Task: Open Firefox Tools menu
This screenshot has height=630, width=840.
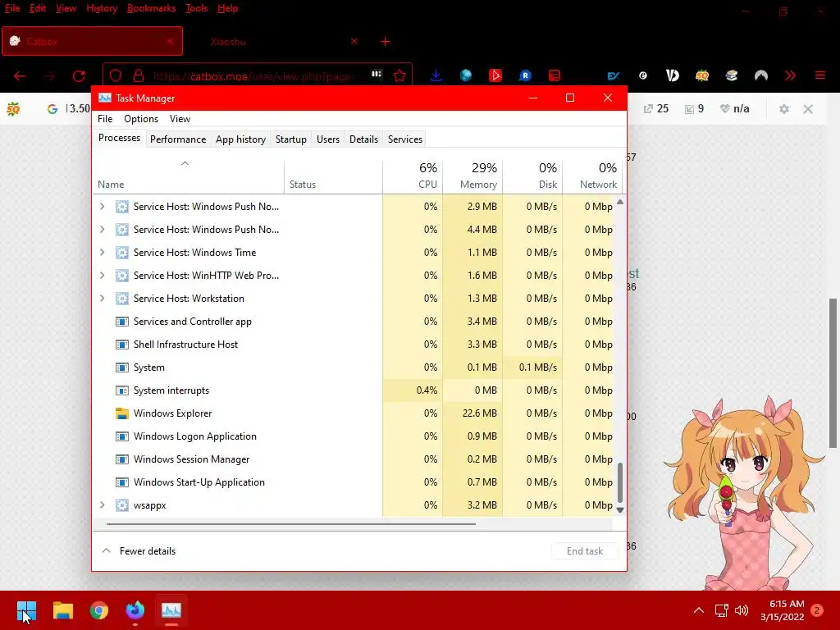Action: point(196,8)
